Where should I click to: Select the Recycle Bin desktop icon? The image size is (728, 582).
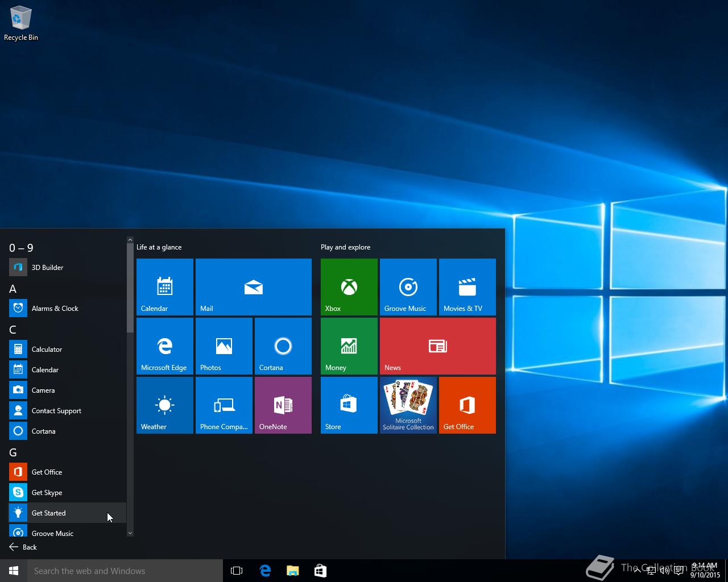pos(21,24)
